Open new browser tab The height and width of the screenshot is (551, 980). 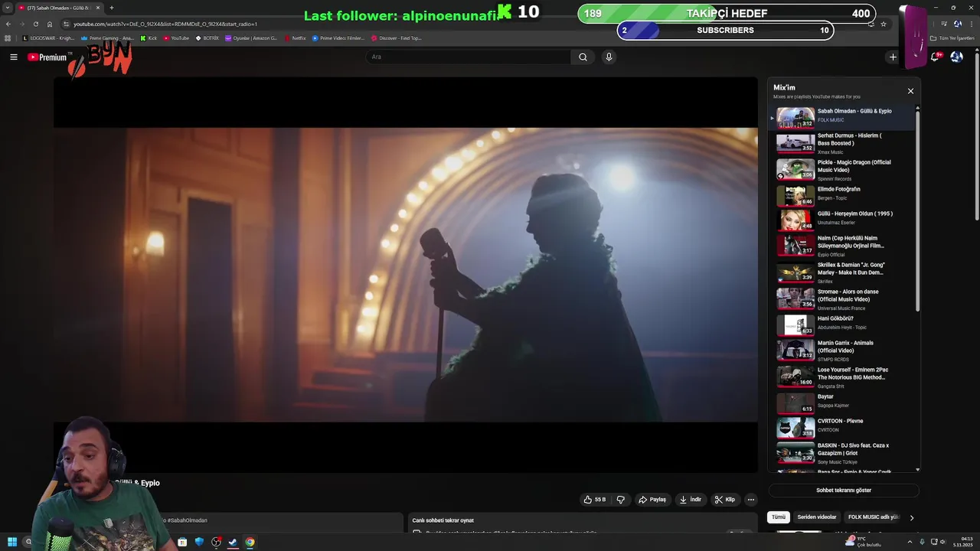[112, 8]
